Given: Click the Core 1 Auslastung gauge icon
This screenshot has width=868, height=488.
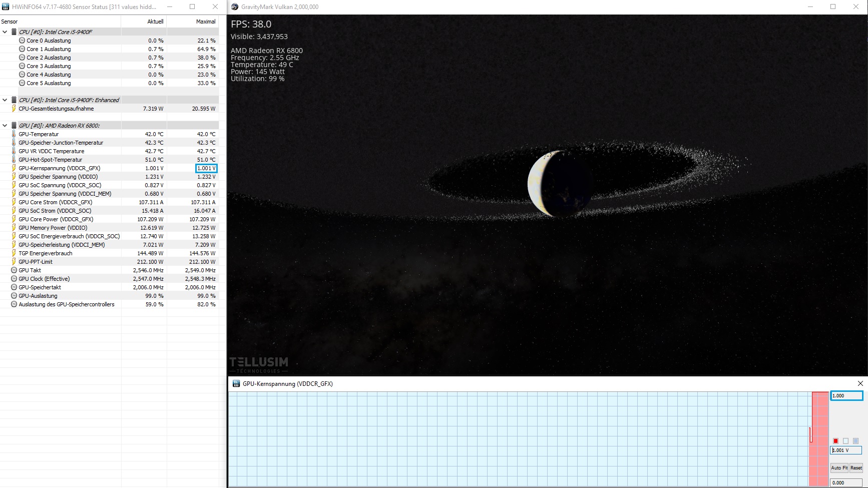Looking at the screenshot, I should coord(22,49).
